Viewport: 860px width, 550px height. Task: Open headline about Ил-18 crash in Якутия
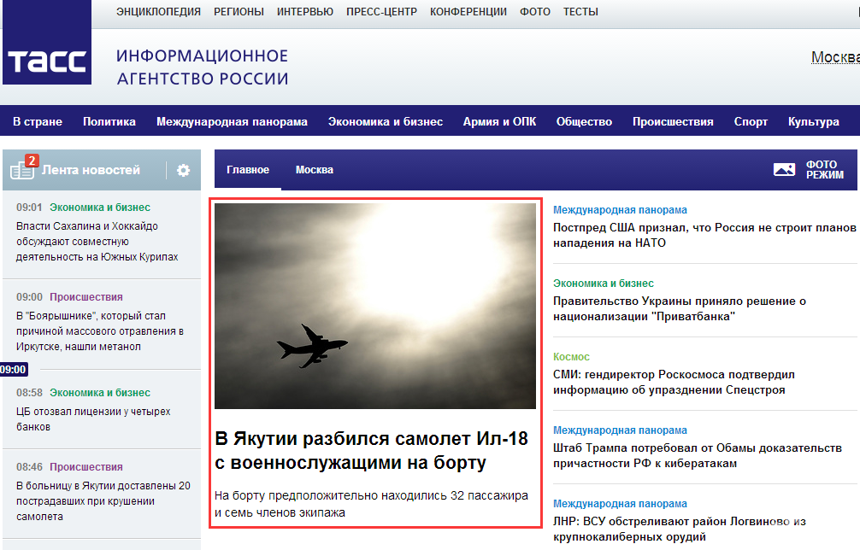coord(371,451)
